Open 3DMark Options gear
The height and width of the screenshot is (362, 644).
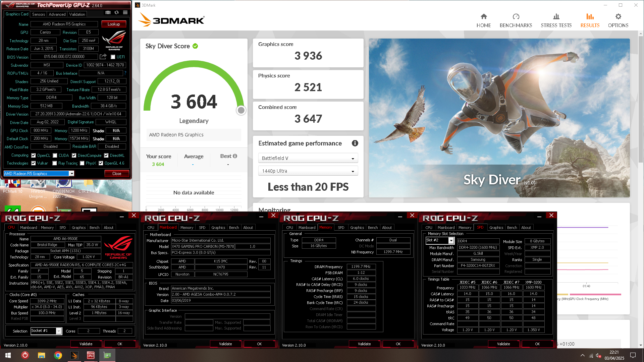(618, 20)
